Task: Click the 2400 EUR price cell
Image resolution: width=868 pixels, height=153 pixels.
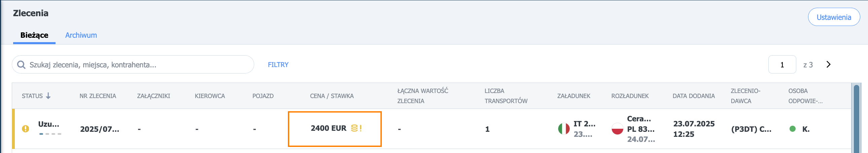Action: coord(335,129)
